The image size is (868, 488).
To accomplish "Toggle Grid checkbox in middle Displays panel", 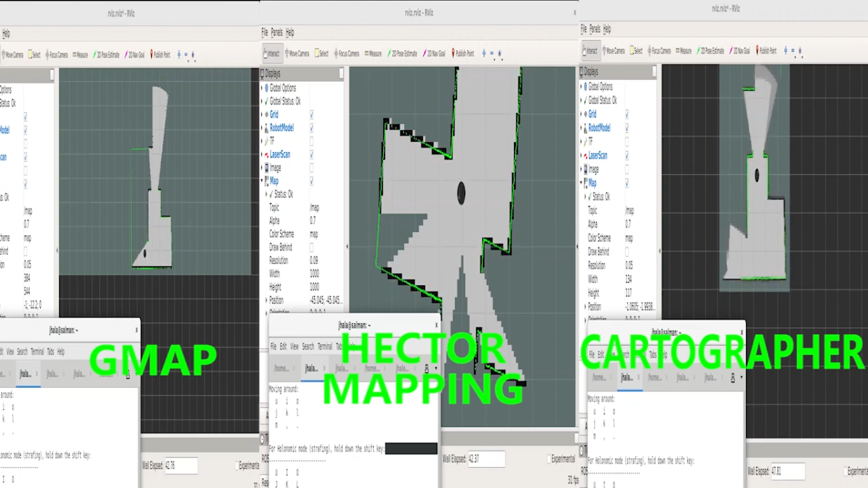I will 311,115.
